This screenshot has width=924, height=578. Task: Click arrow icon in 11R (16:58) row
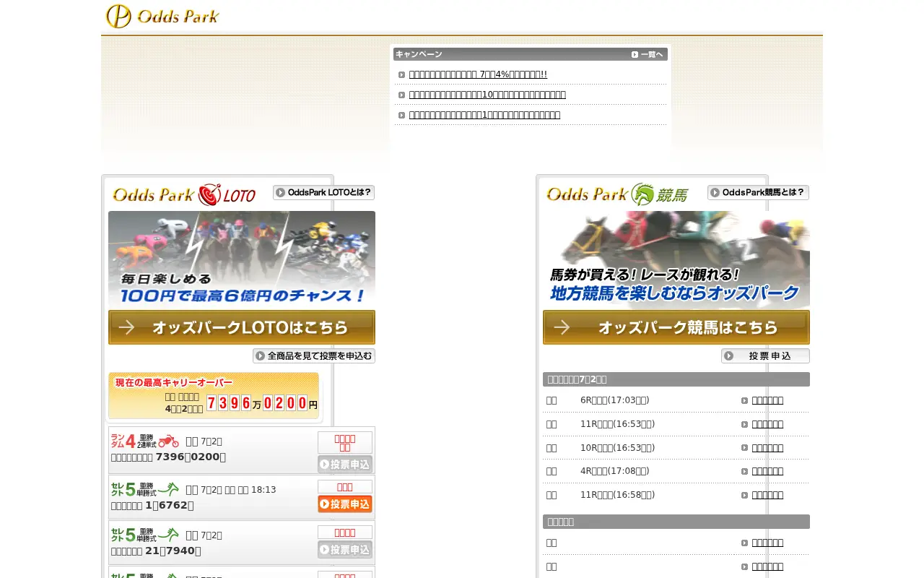pos(745,495)
